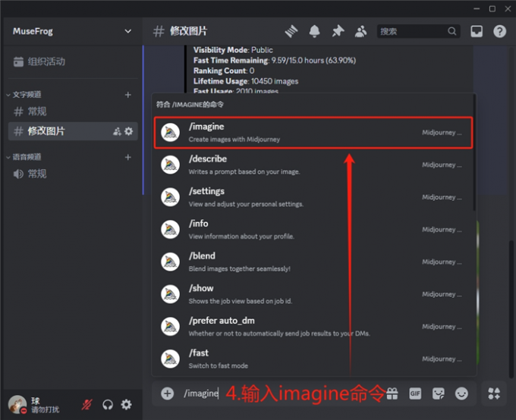The image size is (516, 420).
Task: Select the /show command
Action: click(x=313, y=294)
